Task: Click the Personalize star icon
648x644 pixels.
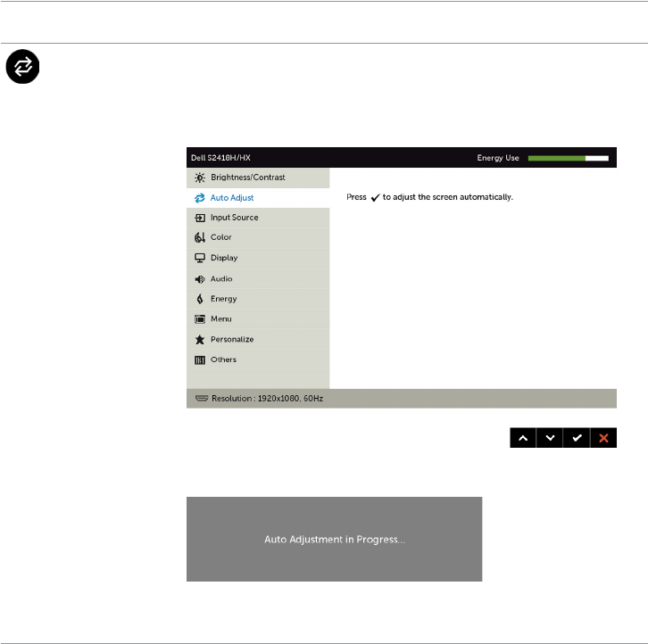Action: (x=200, y=340)
